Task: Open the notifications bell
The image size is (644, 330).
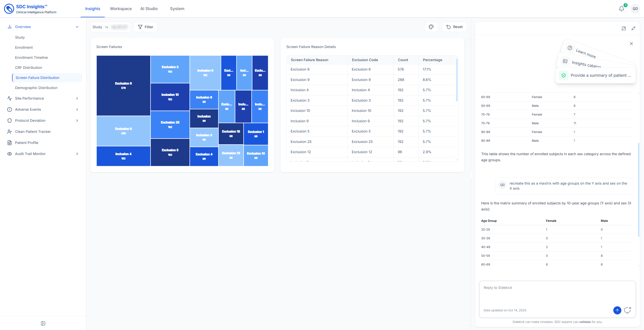Action: click(622, 9)
